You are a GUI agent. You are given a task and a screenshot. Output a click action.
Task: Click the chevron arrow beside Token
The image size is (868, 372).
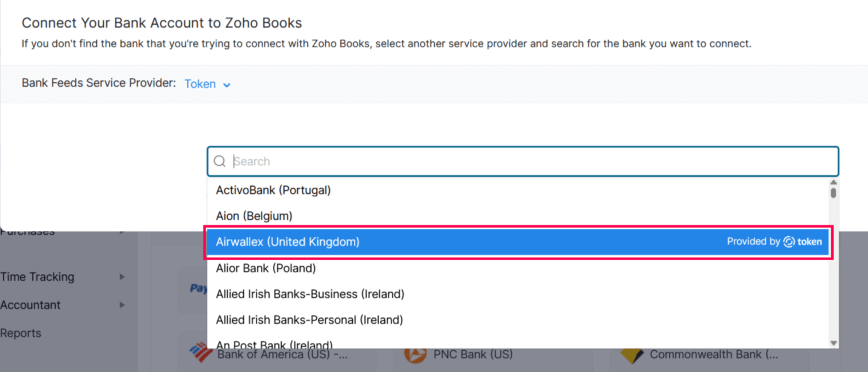coord(227,85)
